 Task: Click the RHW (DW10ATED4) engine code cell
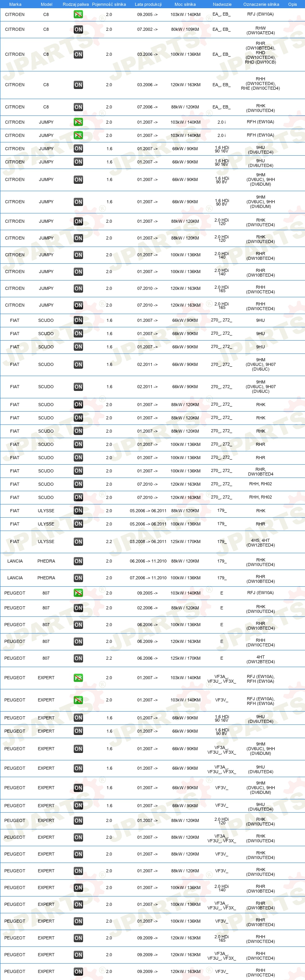pyautogui.click(x=261, y=30)
